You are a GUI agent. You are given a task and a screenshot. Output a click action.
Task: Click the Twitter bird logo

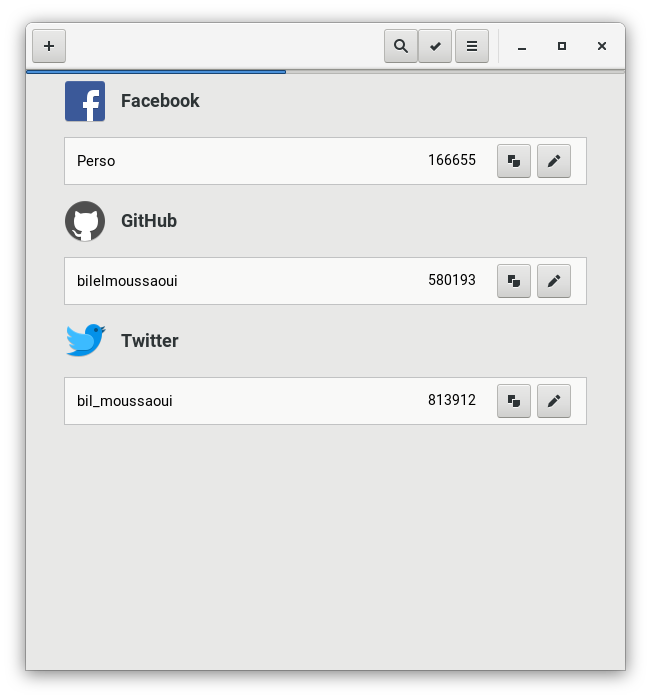85,340
